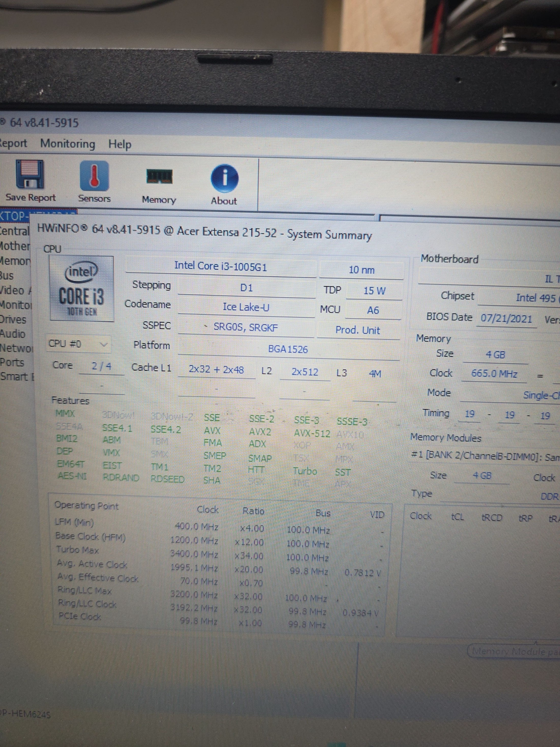Click the Codename value Ice Lake-U
Viewport: 560px width, 747px height.
246,307
